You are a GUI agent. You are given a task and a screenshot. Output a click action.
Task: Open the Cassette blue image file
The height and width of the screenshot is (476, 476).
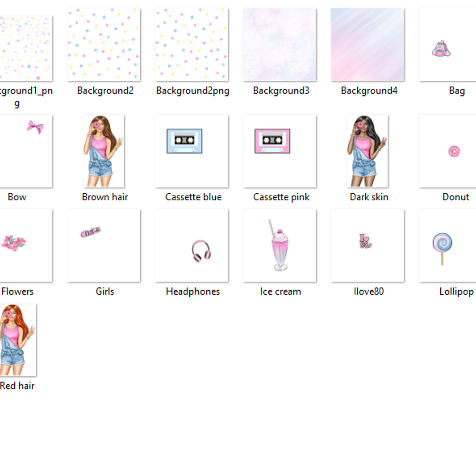coord(191,151)
